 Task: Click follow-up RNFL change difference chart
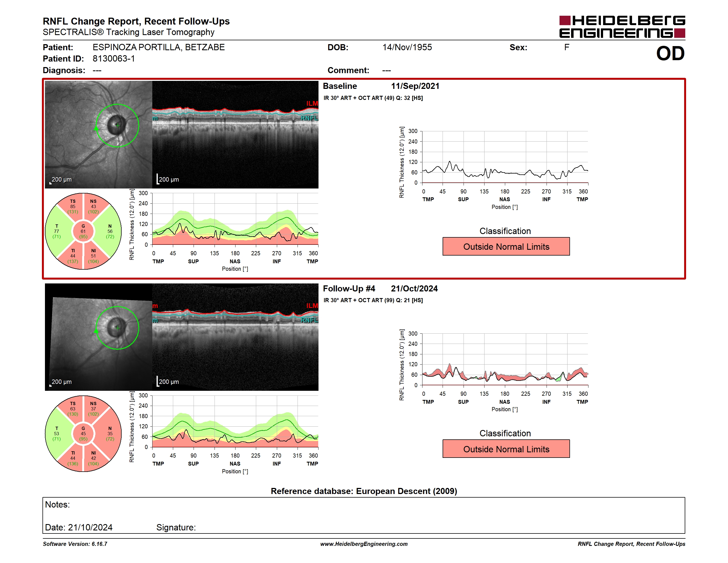(x=505, y=359)
